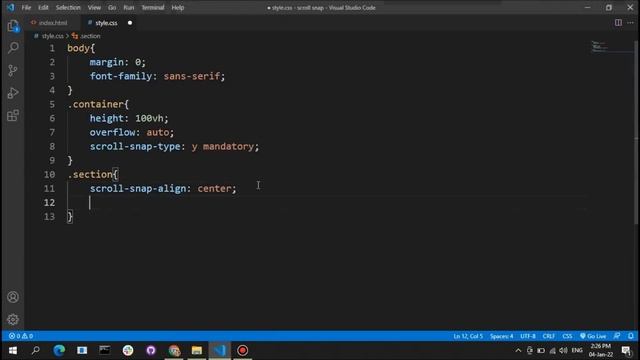The image size is (640, 360).
Task: Open the Selection menu
Action: tap(68, 7)
